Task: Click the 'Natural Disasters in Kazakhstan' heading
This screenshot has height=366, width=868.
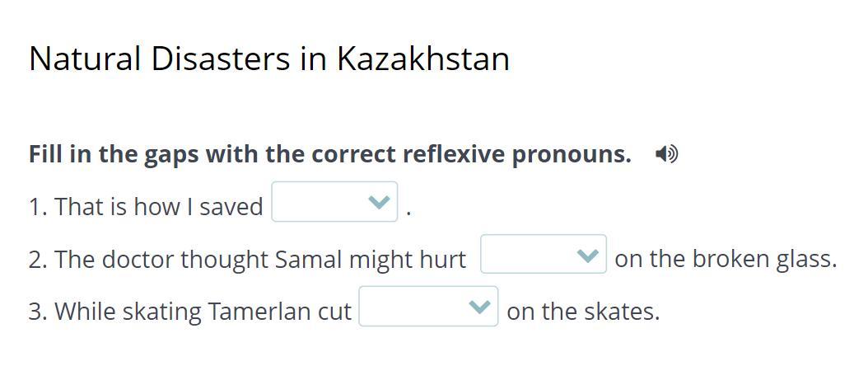Action: click(x=268, y=59)
